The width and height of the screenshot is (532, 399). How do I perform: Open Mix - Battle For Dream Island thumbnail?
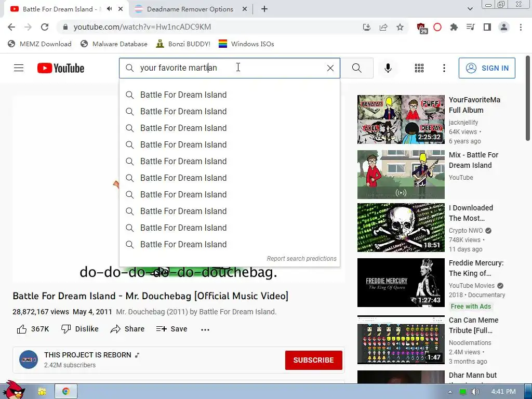pos(401,175)
